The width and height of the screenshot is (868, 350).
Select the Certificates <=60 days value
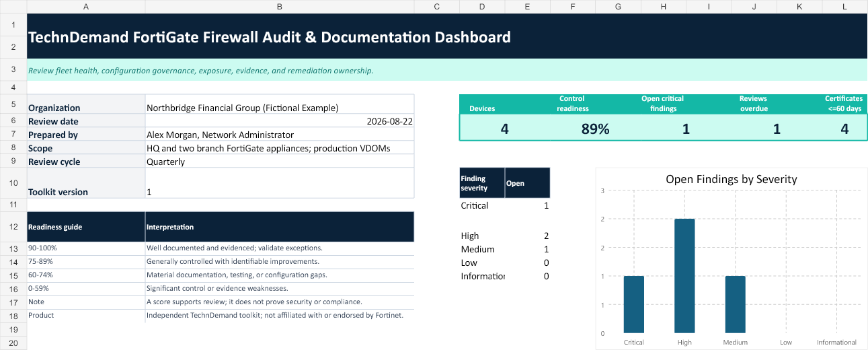tap(844, 129)
